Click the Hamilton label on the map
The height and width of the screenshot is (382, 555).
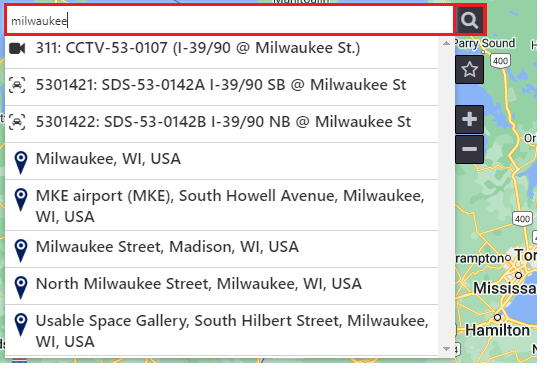[x=497, y=331]
